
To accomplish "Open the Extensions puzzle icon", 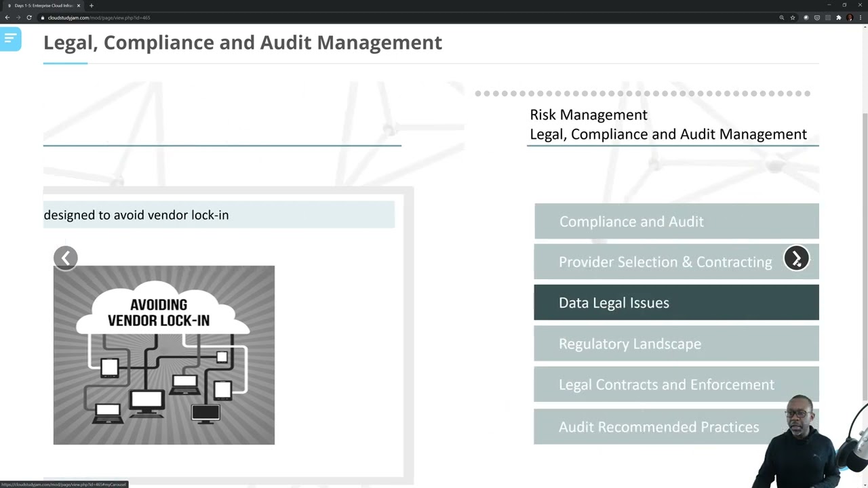I will tap(839, 18).
